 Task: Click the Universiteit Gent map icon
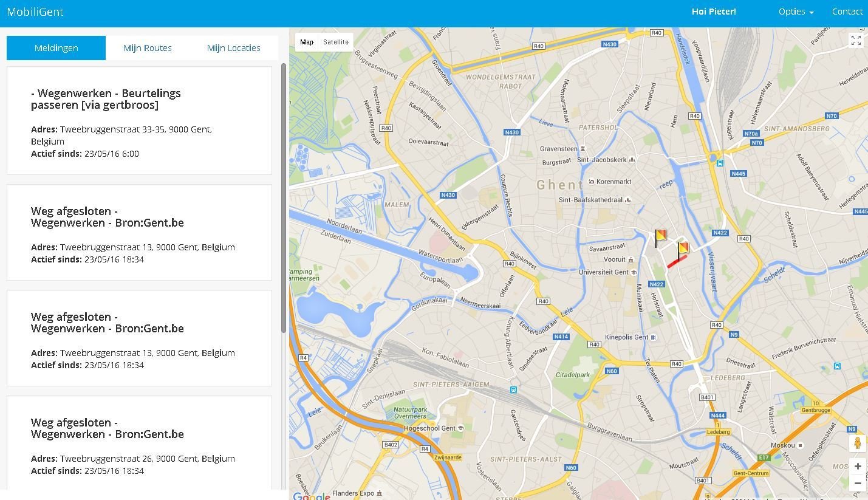(634, 272)
